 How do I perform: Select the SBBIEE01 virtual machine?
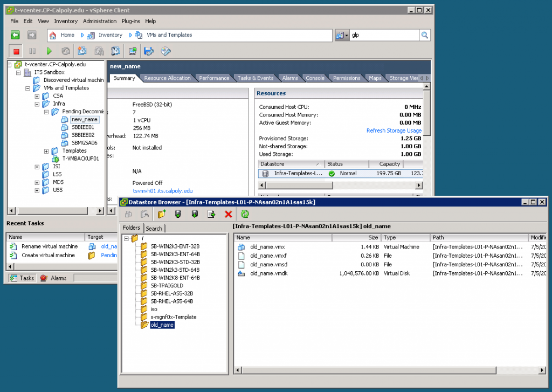(x=82, y=127)
